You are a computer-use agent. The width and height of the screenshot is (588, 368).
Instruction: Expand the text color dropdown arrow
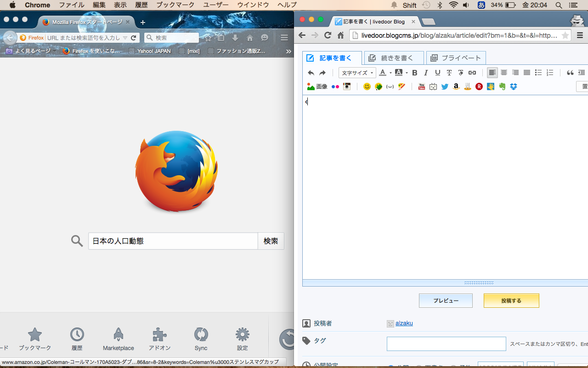pos(390,73)
